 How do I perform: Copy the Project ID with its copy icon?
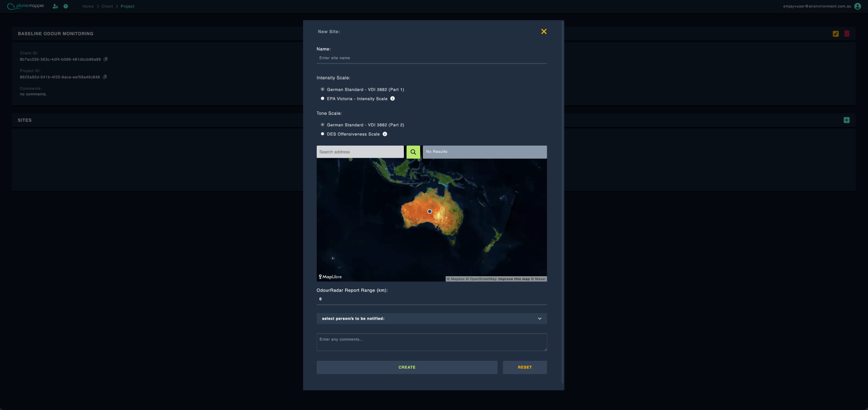pos(105,77)
